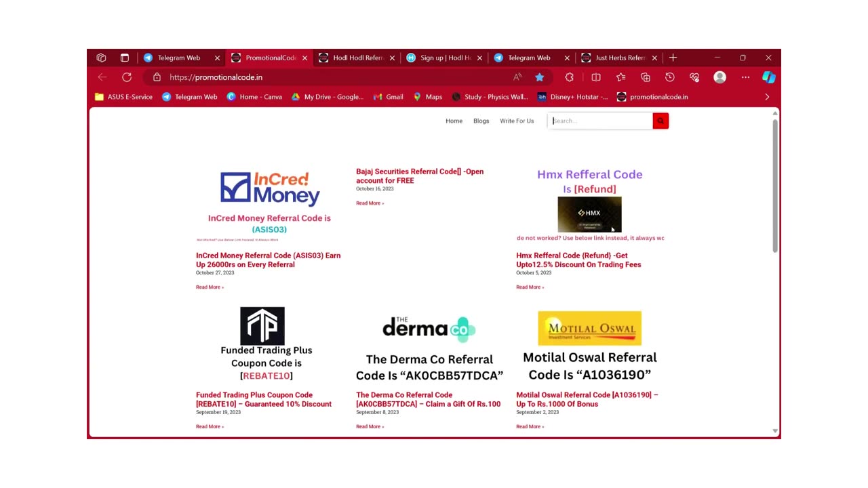Click the site search input field
This screenshot has width=868, height=488.
(600, 121)
